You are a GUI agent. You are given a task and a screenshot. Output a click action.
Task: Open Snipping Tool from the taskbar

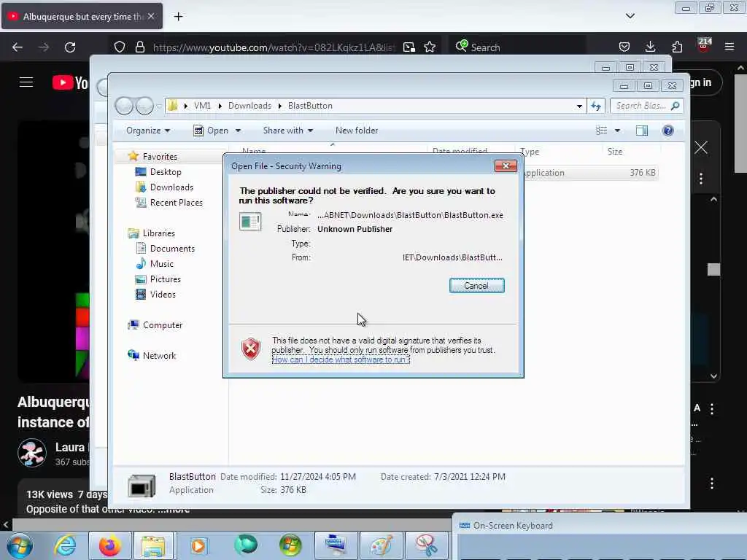[x=426, y=545]
